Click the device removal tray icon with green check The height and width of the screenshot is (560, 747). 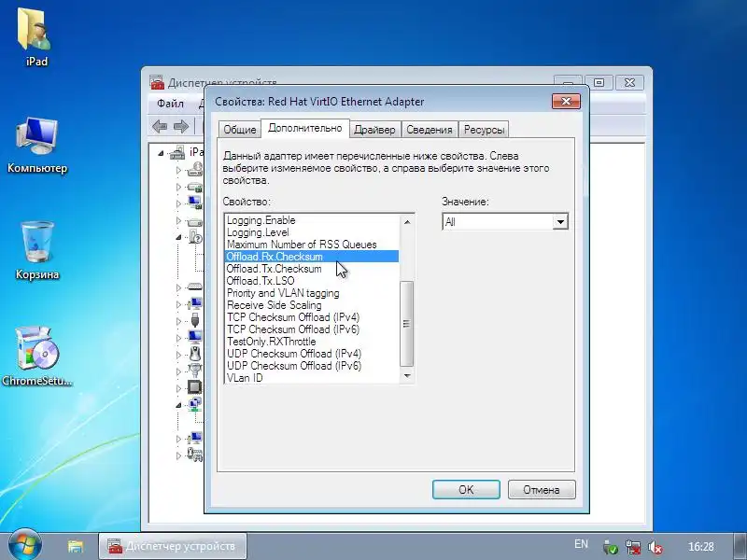(x=611, y=547)
